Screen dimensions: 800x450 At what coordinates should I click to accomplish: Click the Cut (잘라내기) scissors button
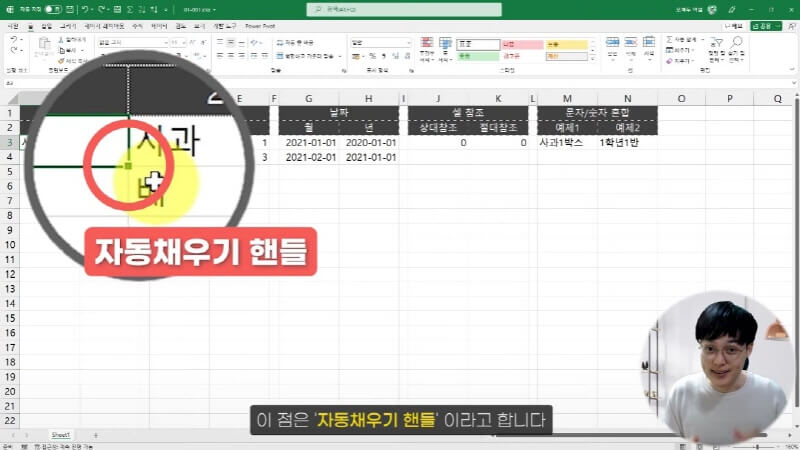pyautogui.click(x=72, y=40)
